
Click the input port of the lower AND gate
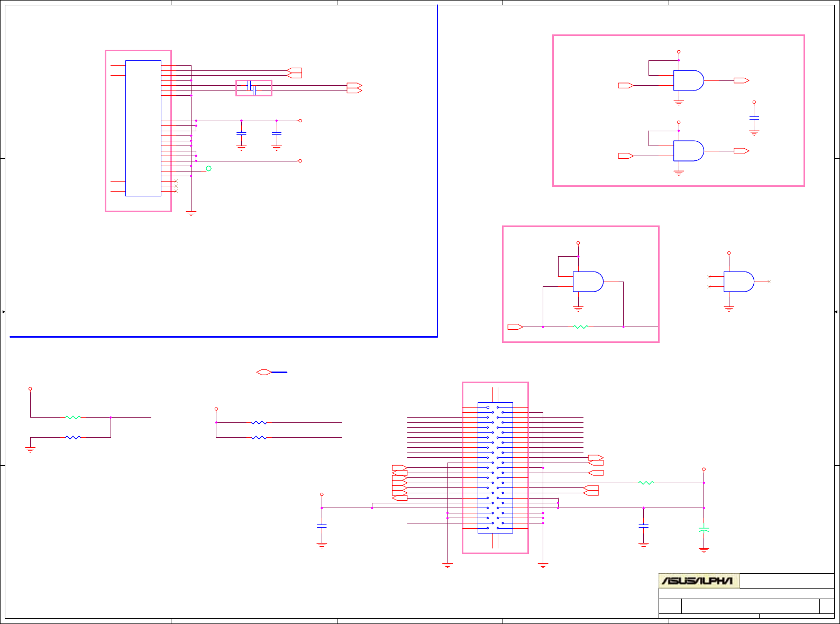(626, 156)
